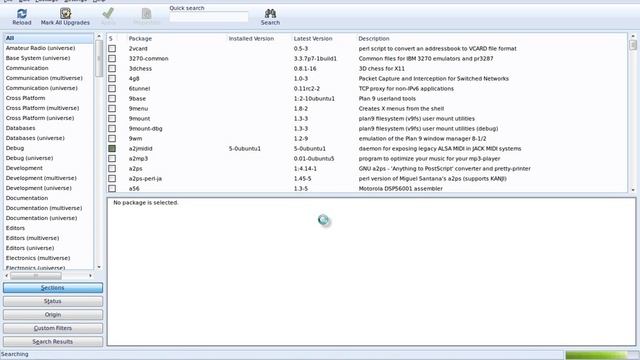640x360 pixels.
Task: Click the 'Searching' status bar text
Action: click(15, 354)
